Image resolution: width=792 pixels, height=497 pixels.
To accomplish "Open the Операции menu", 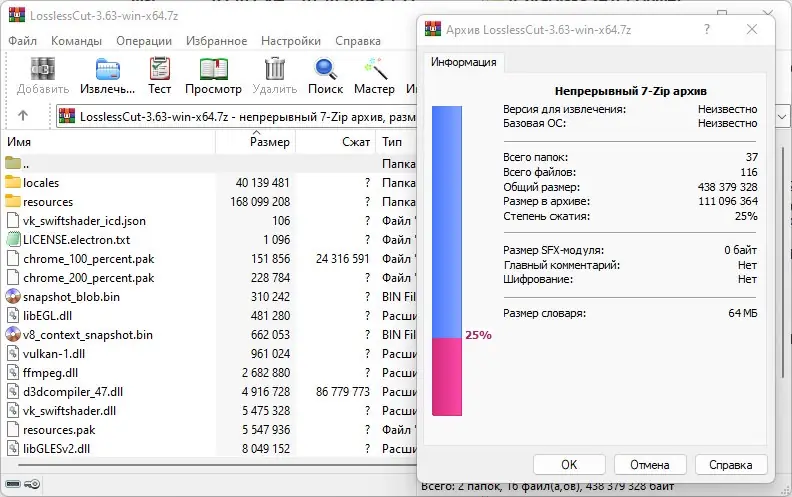I will point(144,41).
